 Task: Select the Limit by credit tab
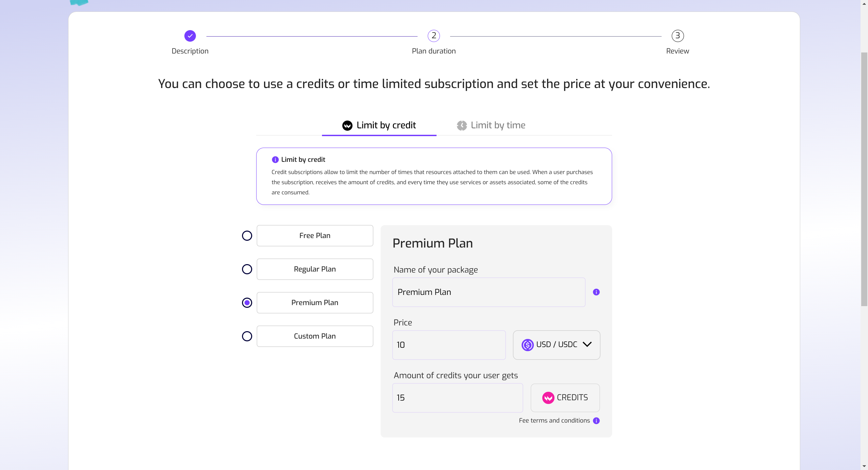point(379,126)
